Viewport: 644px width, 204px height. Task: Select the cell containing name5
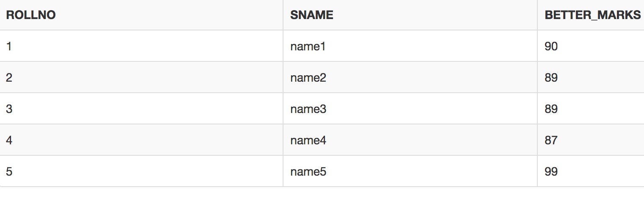click(x=410, y=171)
